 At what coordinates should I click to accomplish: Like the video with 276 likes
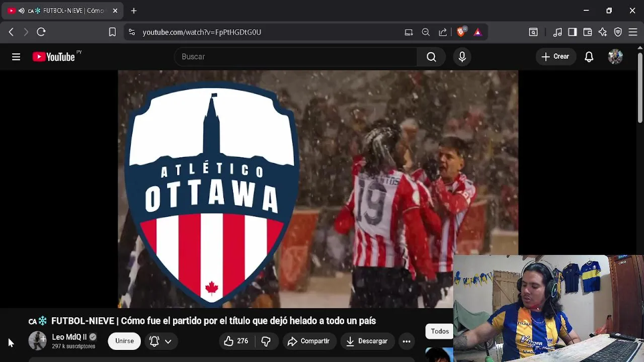236,341
